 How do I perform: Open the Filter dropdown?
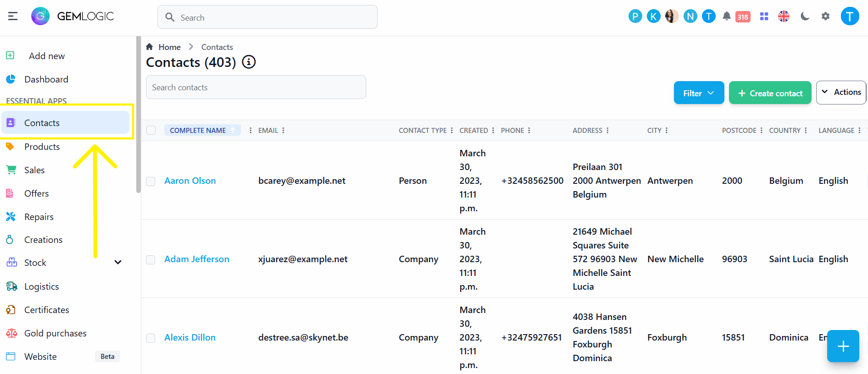coord(699,93)
